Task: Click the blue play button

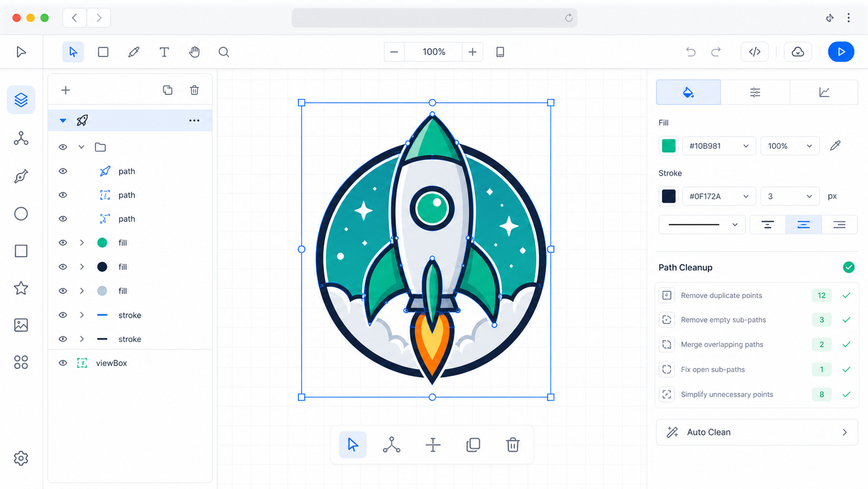Action: [841, 52]
